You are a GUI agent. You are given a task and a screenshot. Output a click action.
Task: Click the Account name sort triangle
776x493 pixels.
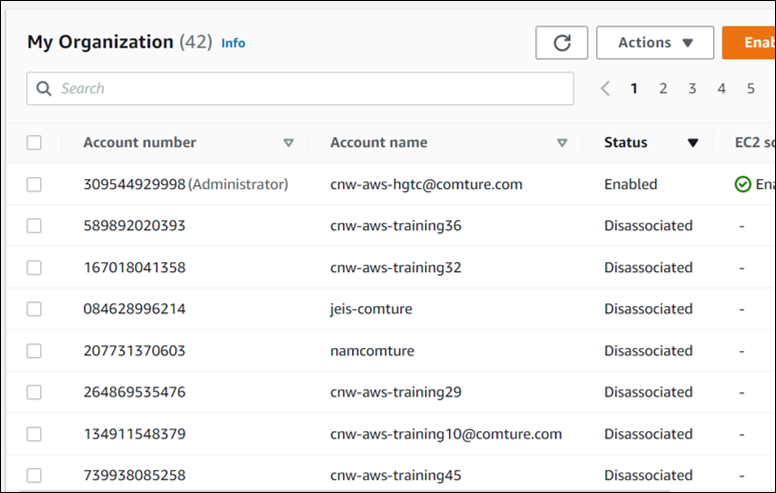pyautogui.click(x=562, y=143)
